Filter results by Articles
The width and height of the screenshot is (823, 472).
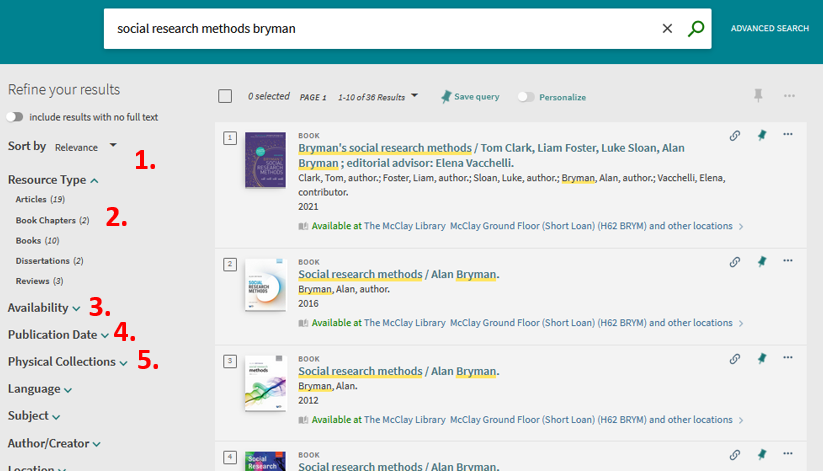[x=31, y=200]
